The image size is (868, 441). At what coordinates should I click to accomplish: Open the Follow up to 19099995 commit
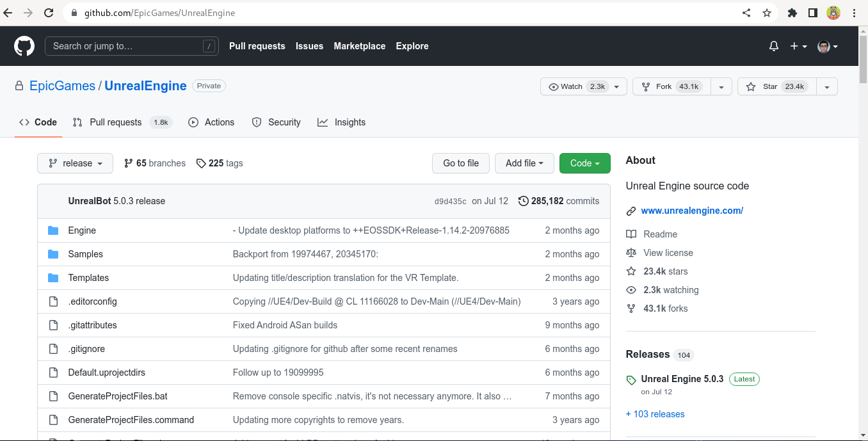[278, 373]
